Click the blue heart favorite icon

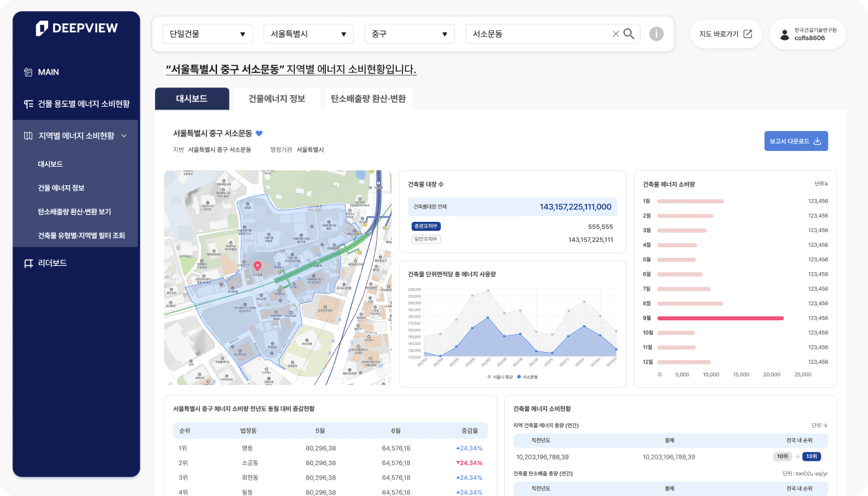coord(259,134)
